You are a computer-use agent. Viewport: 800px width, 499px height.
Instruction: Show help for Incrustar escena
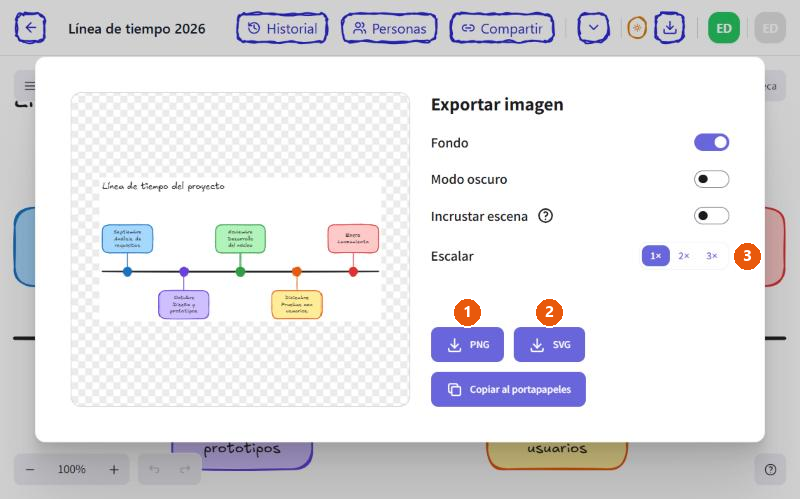point(545,216)
